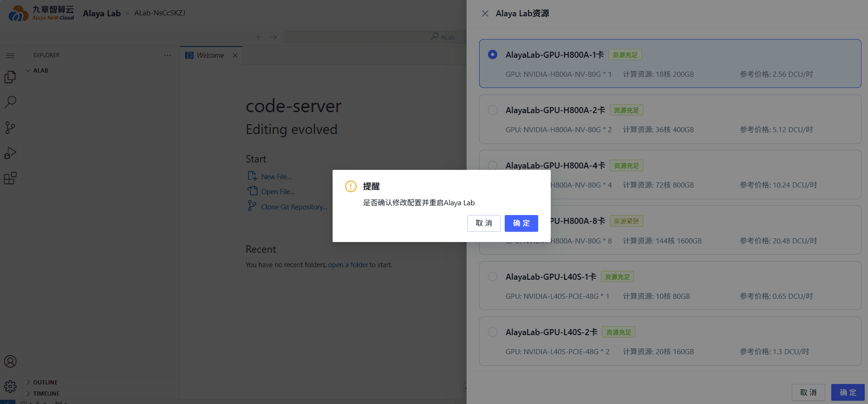Open Manage gear icon in activity bar

(10, 386)
